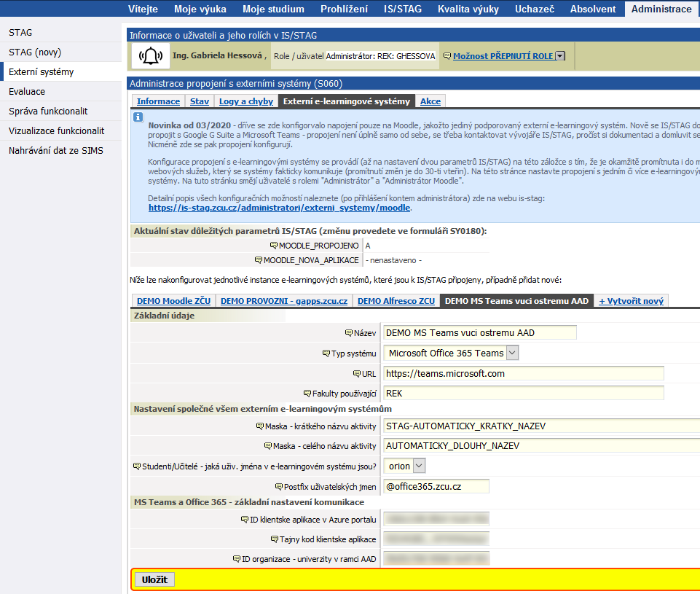The height and width of the screenshot is (594, 700).
Task: Open the DEMO Alfresco ZCU tab
Action: coord(396,301)
